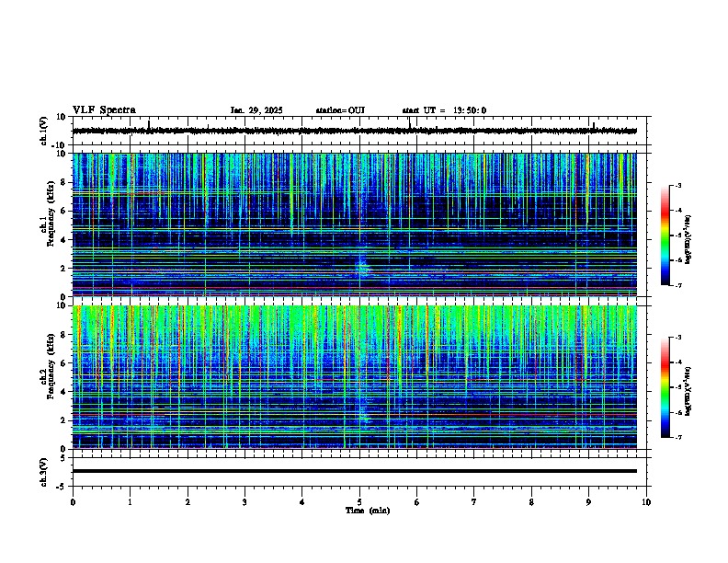728x563 pixels.
Task: Click the upper ch.1 color scale bar
Action: (x=665, y=236)
